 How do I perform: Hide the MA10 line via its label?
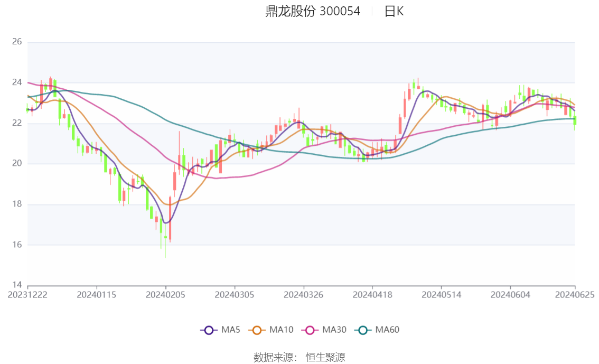281,330
